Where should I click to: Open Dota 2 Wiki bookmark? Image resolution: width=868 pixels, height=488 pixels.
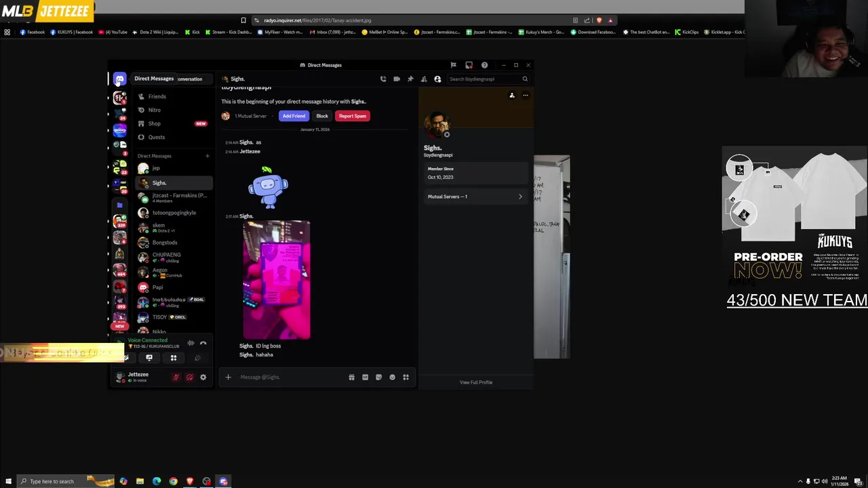click(x=155, y=32)
